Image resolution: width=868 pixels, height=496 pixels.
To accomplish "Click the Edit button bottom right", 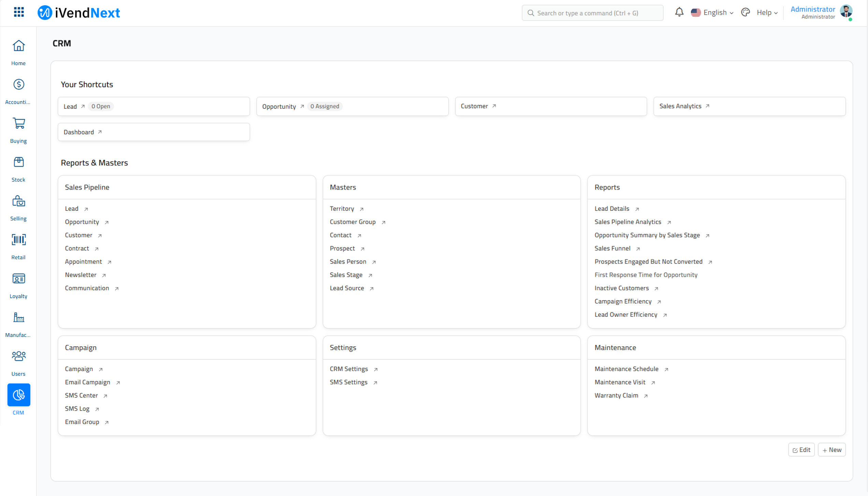I will [801, 450].
